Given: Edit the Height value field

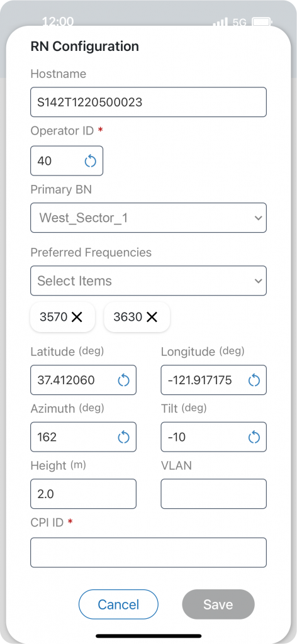Looking at the screenshot, I should pyautogui.click(x=84, y=494).
